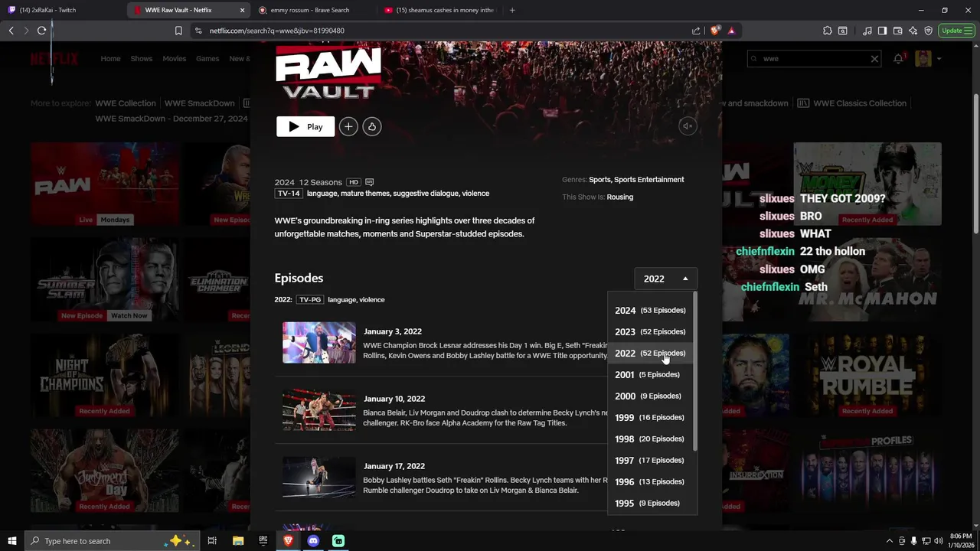Open Netflix notifications bell
The image size is (980, 551).
[x=898, y=59]
